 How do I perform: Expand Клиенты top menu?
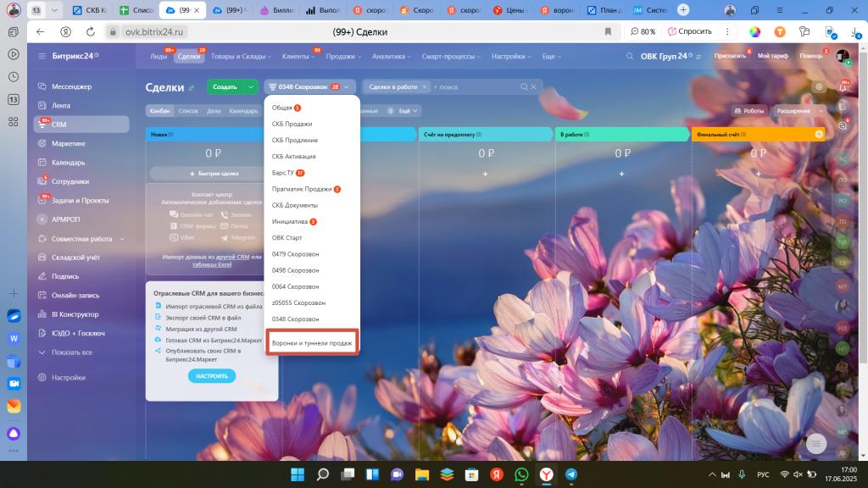[298, 57]
